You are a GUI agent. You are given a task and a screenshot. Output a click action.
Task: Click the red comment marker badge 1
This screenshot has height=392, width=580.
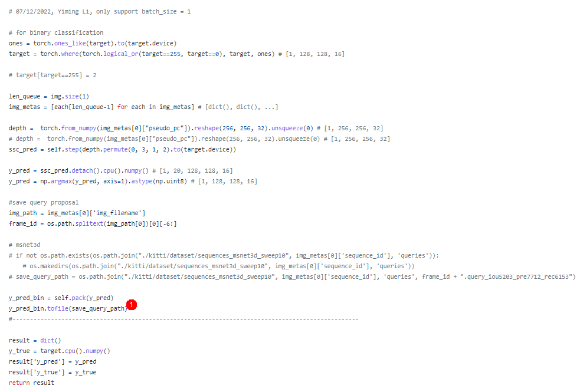coord(132,305)
